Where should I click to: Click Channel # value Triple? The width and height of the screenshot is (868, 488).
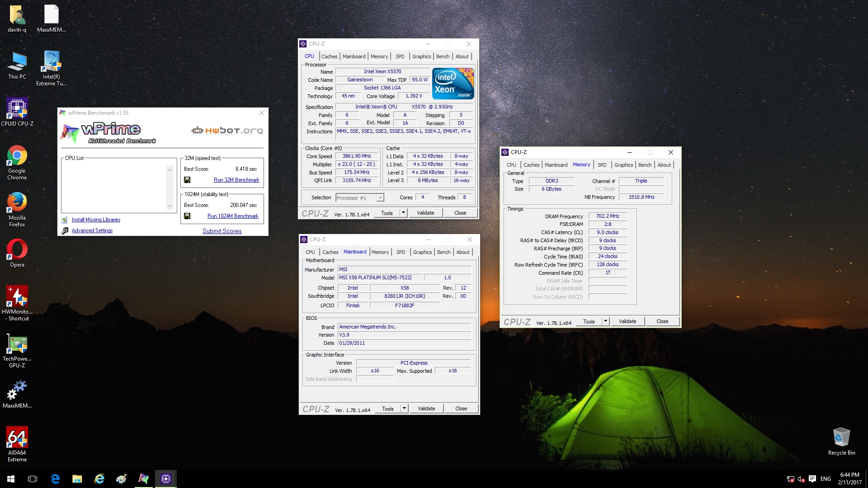click(641, 181)
